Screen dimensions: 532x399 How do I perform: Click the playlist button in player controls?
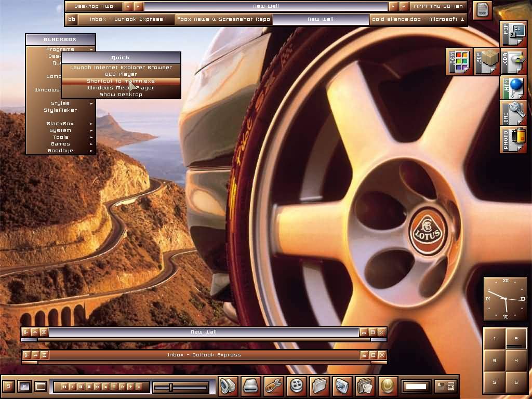point(114,387)
